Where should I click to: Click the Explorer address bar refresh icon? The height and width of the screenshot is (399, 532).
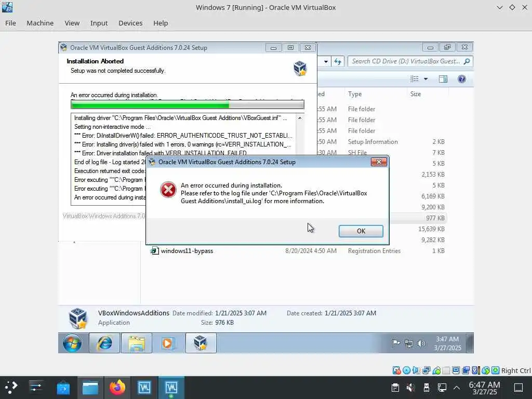tap(338, 61)
